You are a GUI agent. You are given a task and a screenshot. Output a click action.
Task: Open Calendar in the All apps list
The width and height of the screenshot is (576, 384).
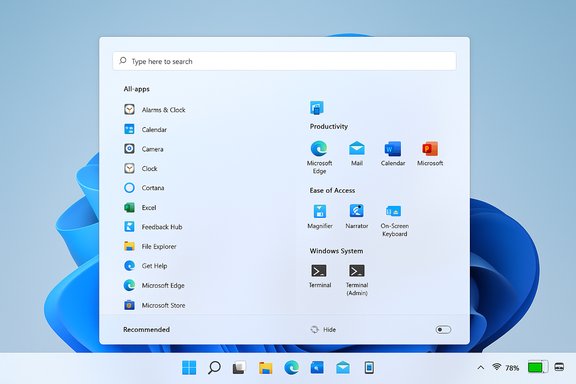pos(145,129)
